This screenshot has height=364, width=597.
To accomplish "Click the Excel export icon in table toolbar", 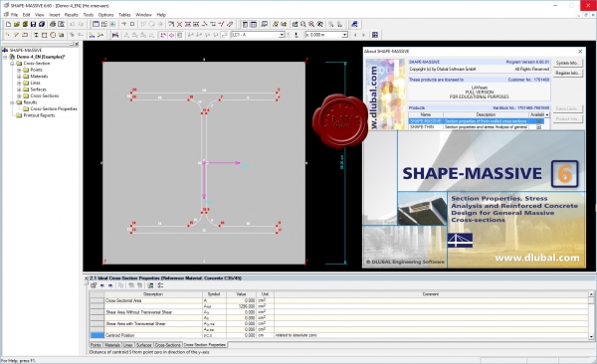I will point(151,285).
